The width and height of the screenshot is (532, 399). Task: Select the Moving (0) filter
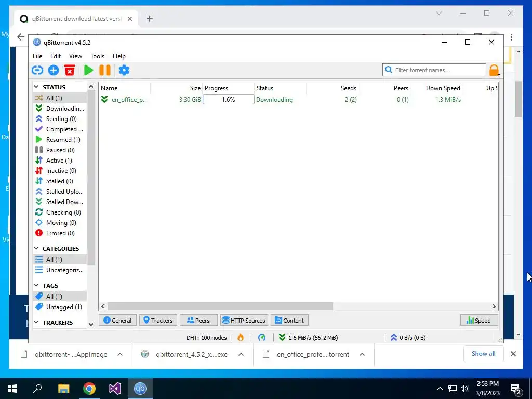pyautogui.click(x=60, y=223)
